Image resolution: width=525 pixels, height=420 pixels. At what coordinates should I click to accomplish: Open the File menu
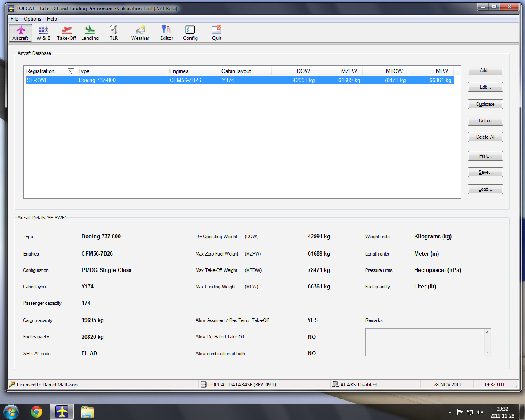click(x=14, y=19)
